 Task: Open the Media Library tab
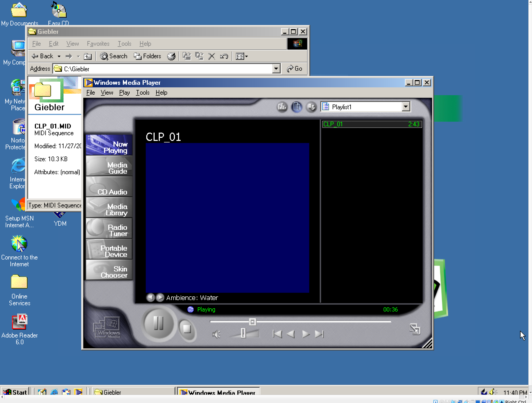109,207
